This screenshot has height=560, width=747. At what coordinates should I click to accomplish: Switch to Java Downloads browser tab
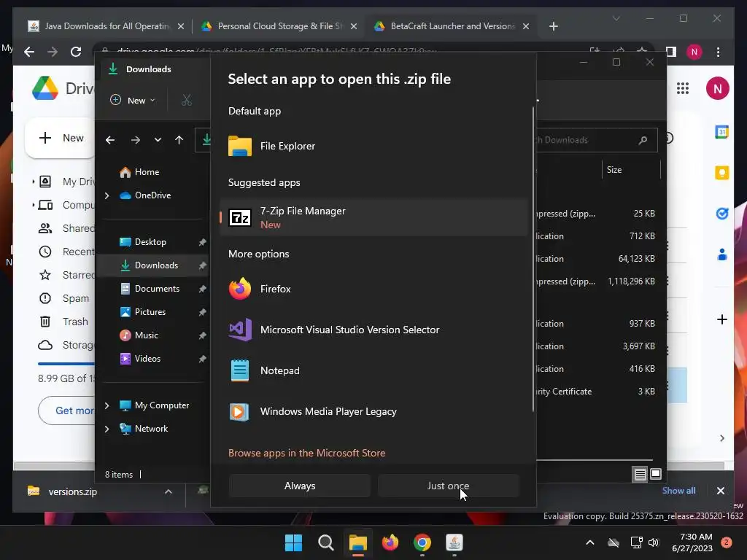pos(106,26)
